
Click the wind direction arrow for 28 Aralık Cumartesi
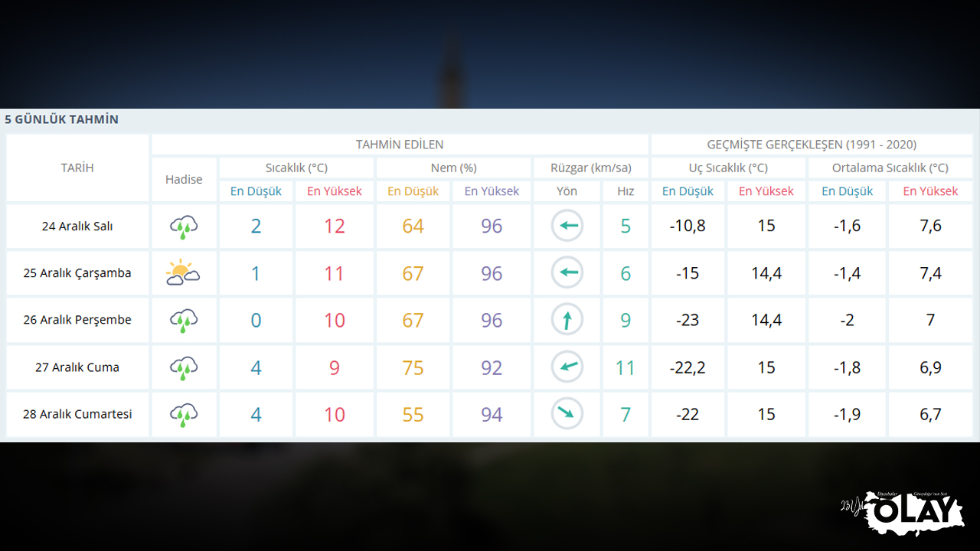(567, 414)
